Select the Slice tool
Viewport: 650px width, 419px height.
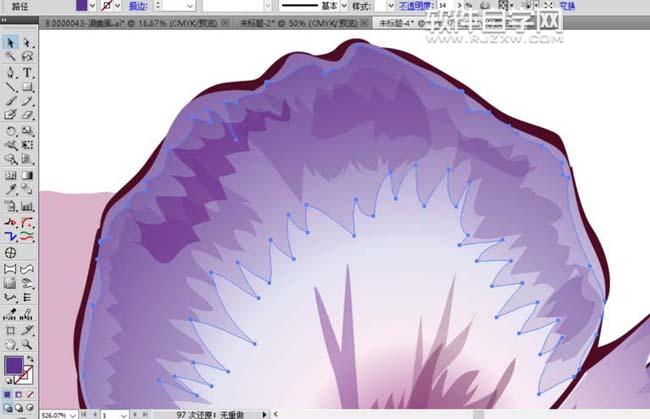tap(27, 330)
